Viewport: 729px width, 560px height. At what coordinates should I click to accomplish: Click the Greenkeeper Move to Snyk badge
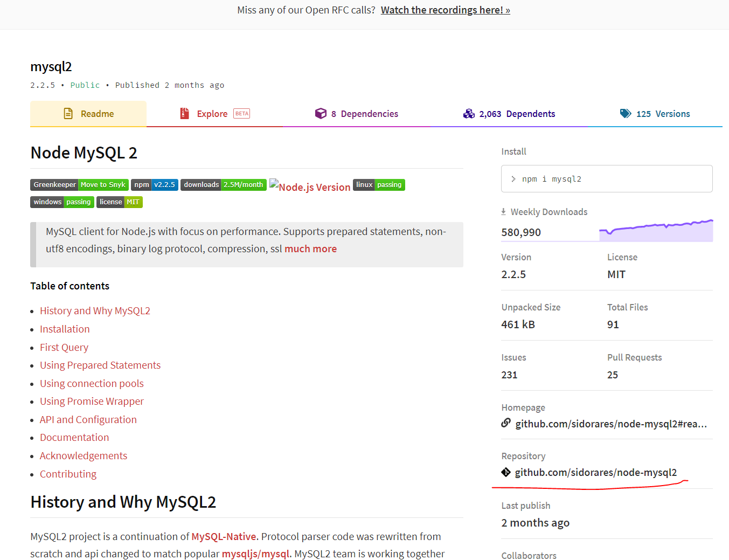[x=79, y=184]
